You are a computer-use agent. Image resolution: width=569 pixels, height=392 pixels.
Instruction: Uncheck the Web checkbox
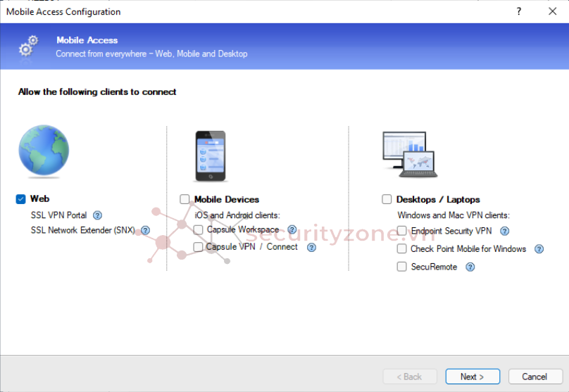point(20,199)
